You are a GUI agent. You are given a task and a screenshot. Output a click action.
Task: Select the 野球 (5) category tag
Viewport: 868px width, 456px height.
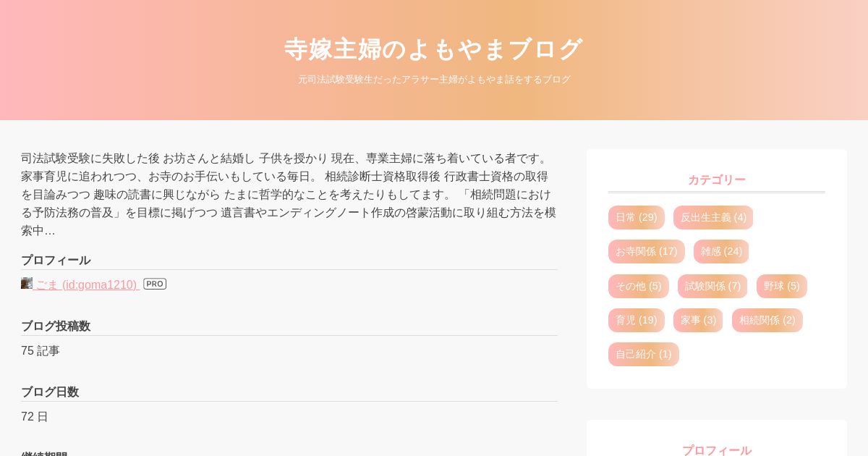(782, 286)
